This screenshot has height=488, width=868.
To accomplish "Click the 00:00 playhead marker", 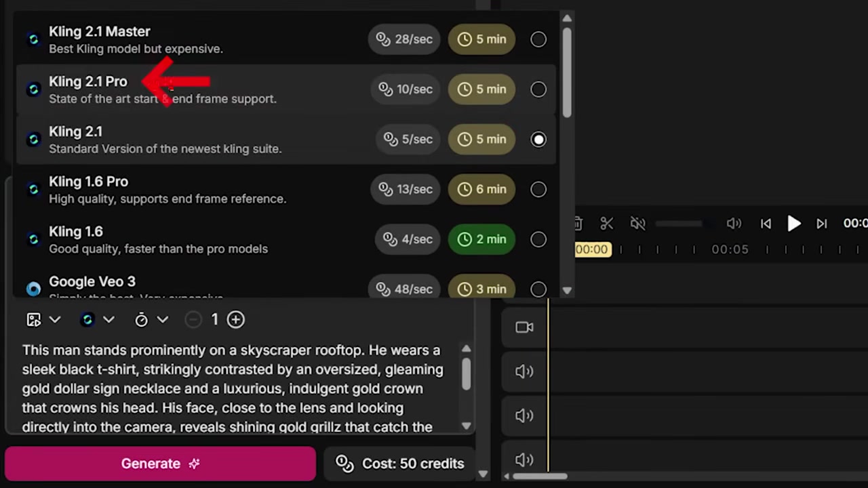I will click(x=592, y=249).
